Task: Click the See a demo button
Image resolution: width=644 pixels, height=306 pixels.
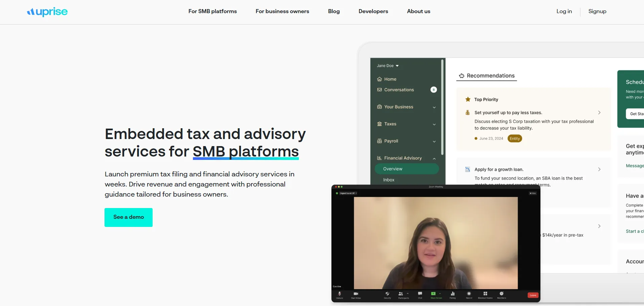Action: tap(128, 217)
